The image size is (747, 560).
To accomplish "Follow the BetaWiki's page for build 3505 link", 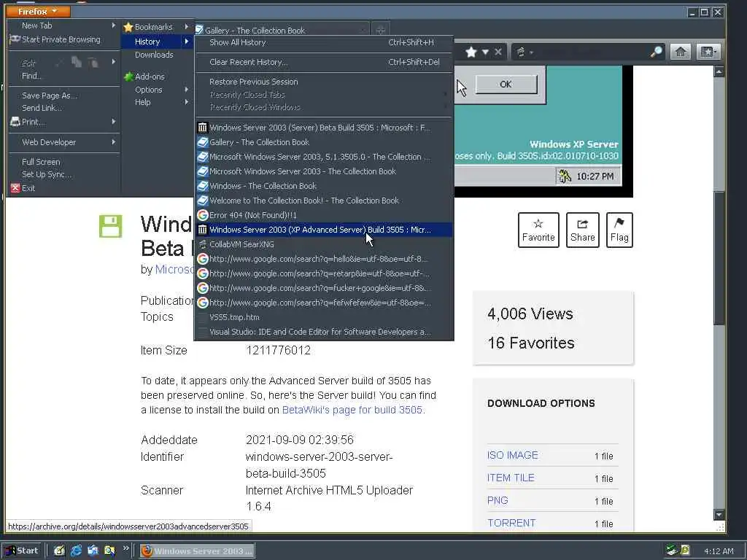I will coord(352,410).
